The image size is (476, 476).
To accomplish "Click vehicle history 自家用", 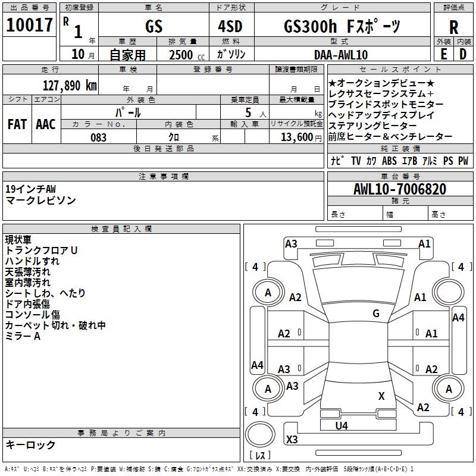I will pyautogui.click(x=127, y=55).
